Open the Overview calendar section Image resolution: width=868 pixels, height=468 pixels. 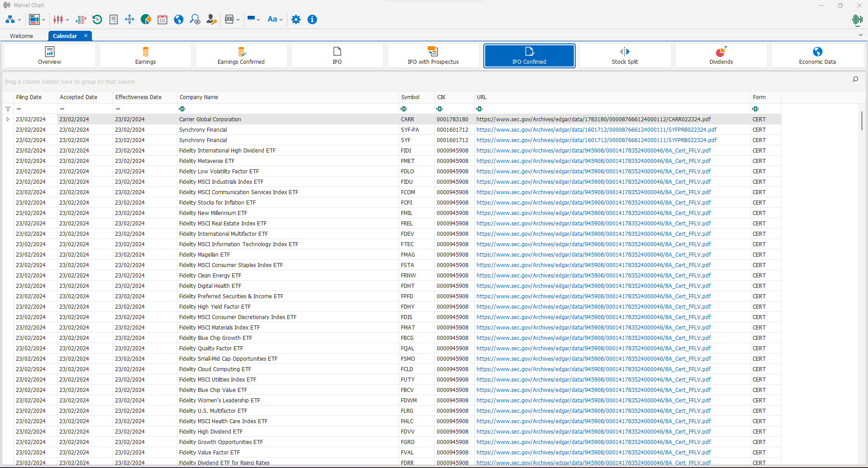(x=49, y=56)
